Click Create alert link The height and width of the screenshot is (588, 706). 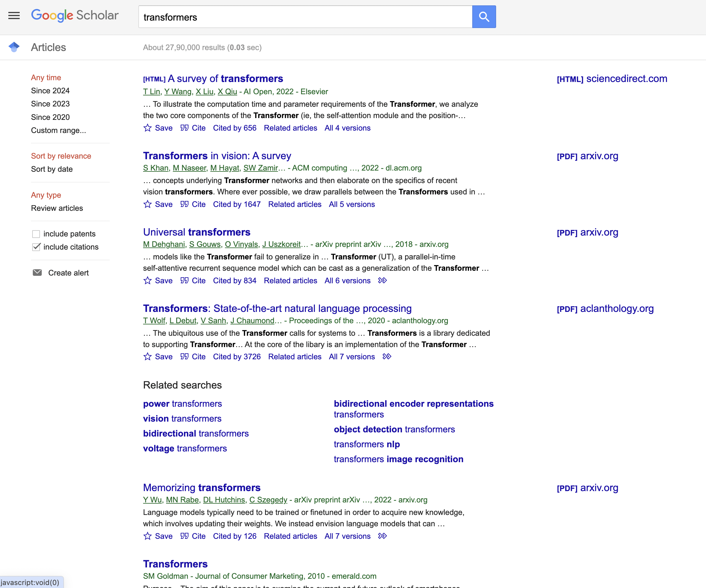point(69,273)
